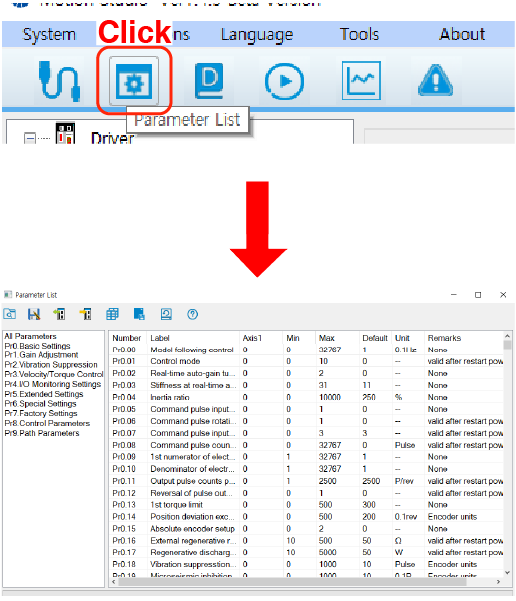Select Pr4.I/O Monitoring Settings category

pyautogui.click(x=53, y=384)
